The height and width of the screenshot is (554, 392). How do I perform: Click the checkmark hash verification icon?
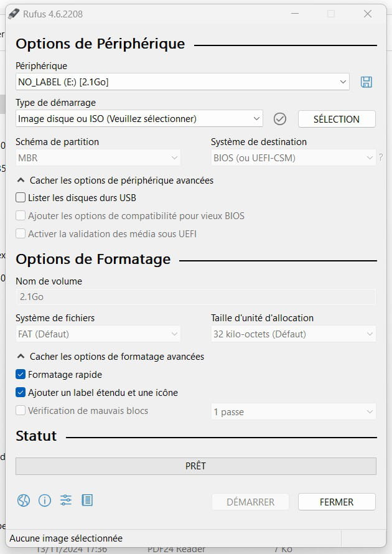[x=280, y=119]
